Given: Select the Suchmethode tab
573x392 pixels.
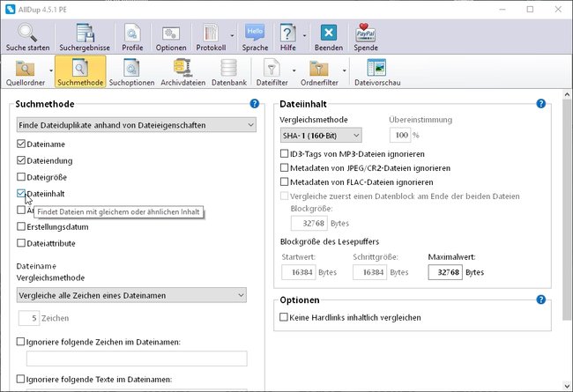Looking at the screenshot, I should tap(80, 71).
